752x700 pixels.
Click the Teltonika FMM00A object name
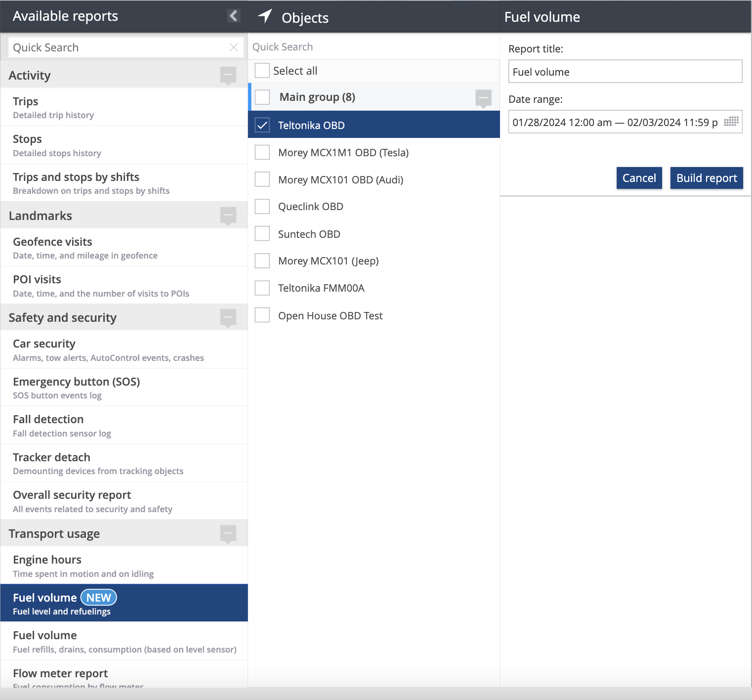(x=321, y=288)
